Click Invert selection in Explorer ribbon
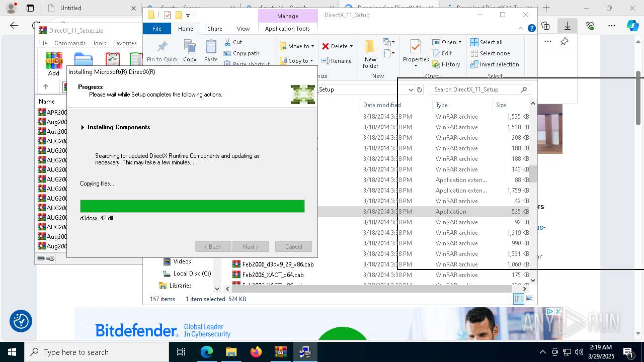 495,64
